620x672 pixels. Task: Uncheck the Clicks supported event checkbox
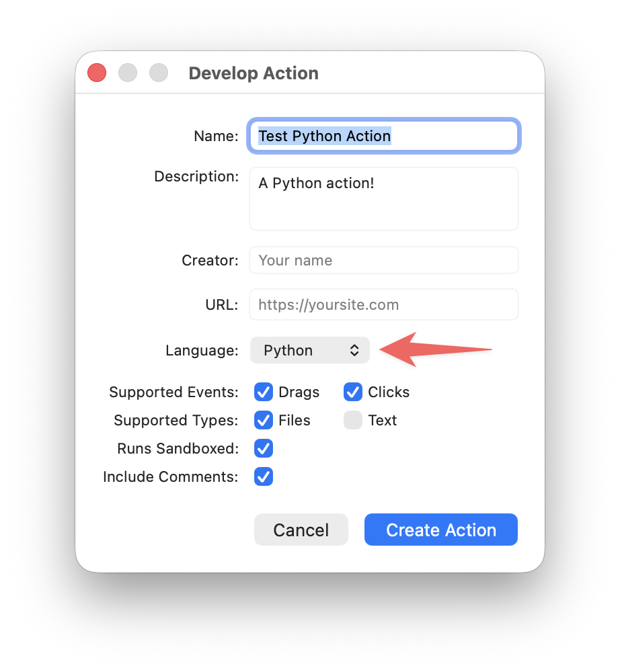click(353, 392)
